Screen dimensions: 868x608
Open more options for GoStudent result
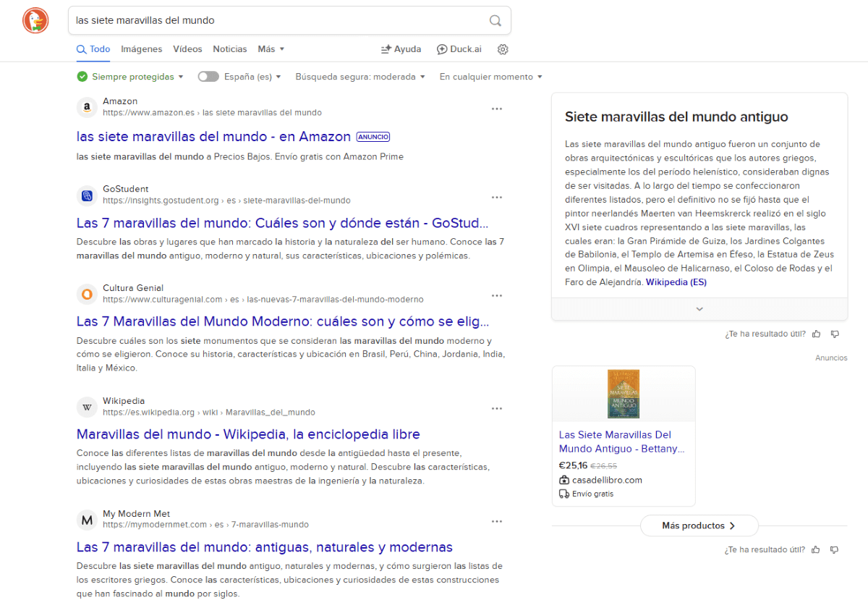coord(497,197)
